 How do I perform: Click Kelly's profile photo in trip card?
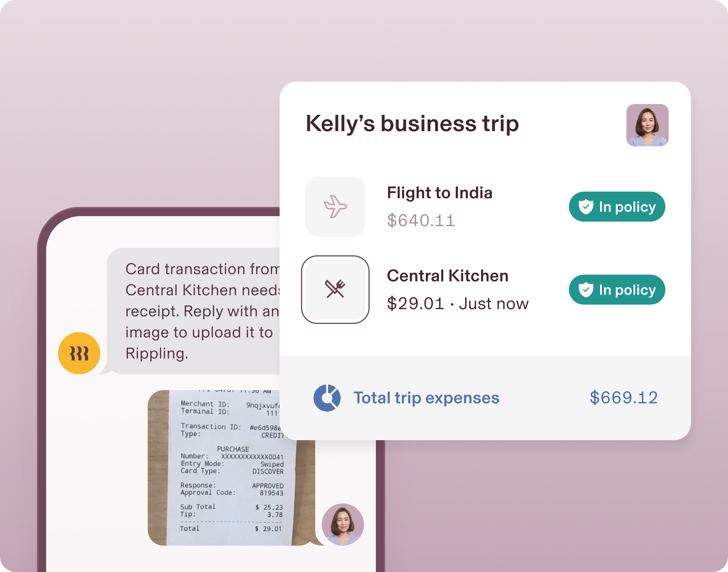coord(647,125)
